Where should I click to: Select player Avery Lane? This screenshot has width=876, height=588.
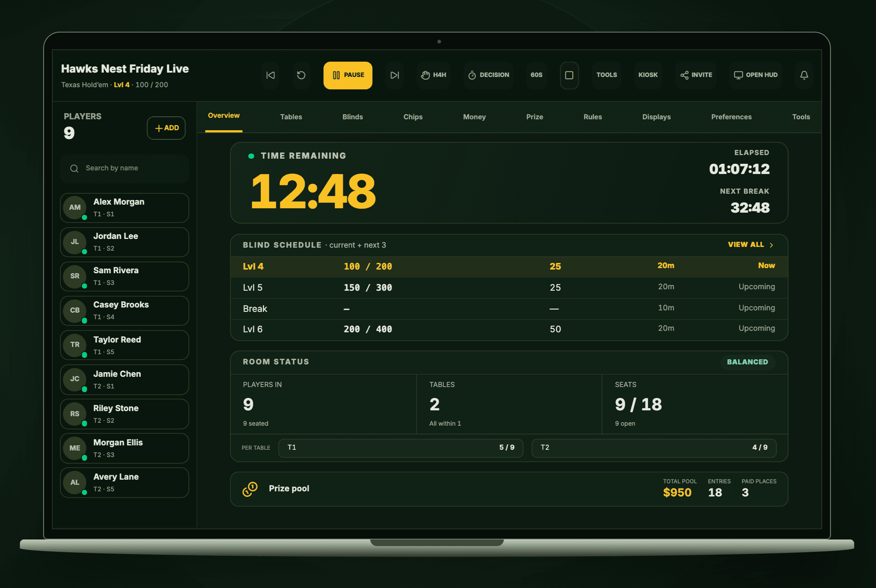(x=124, y=483)
